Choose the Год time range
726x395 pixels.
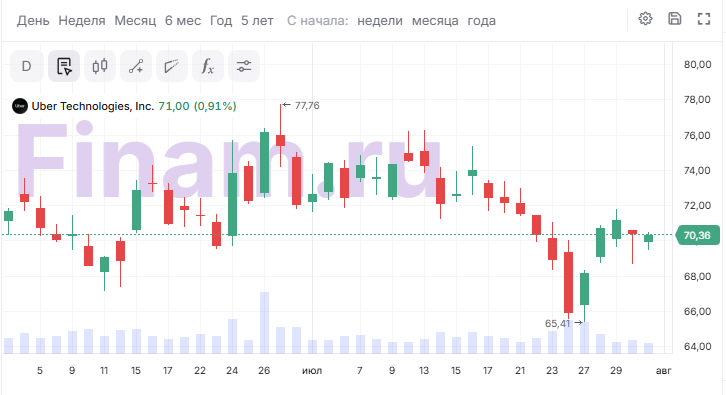tap(221, 21)
